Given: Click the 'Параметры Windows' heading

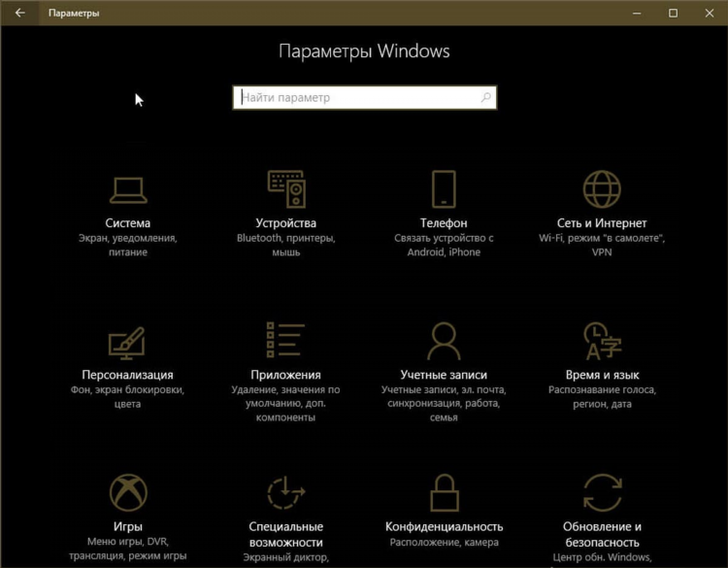Looking at the screenshot, I should click(x=364, y=51).
